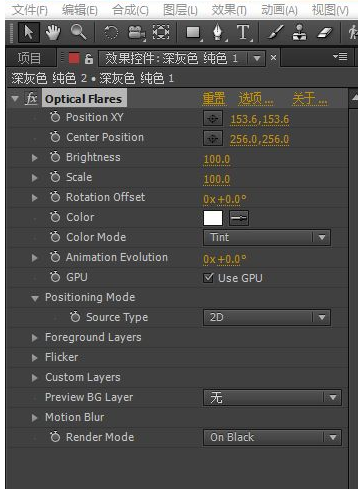Viewport: 364px width, 494px height.
Task: Click the 关于 about link
Action: tap(310, 99)
